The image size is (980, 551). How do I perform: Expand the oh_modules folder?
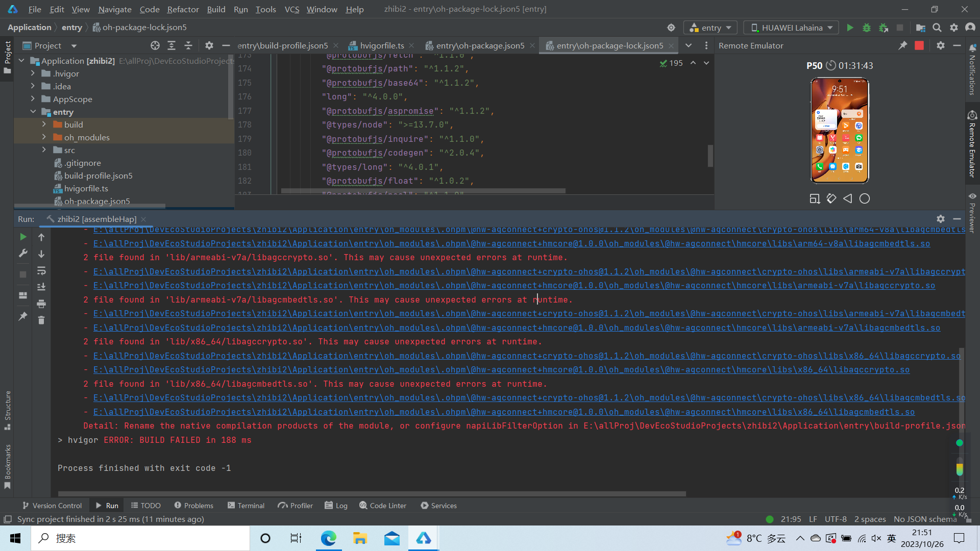click(x=44, y=137)
